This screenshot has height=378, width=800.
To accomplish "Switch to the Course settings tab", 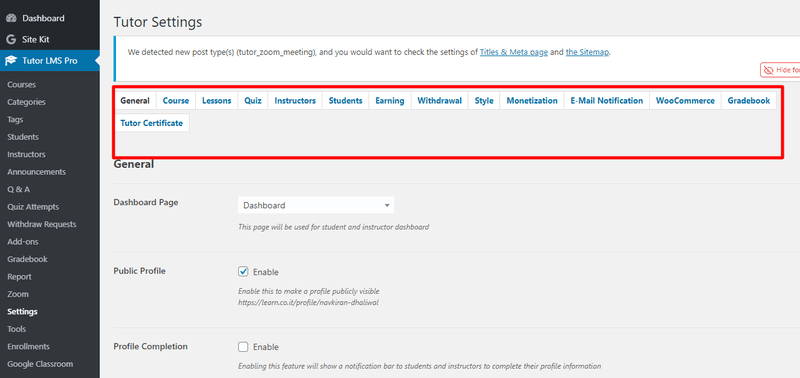I will [x=176, y=100].
